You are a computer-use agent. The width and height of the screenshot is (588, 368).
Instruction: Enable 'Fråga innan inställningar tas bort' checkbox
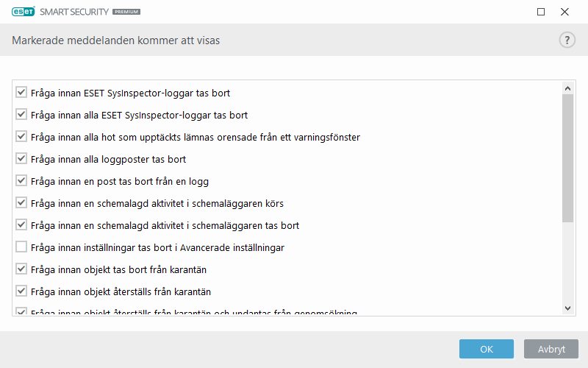pos(21,247)
